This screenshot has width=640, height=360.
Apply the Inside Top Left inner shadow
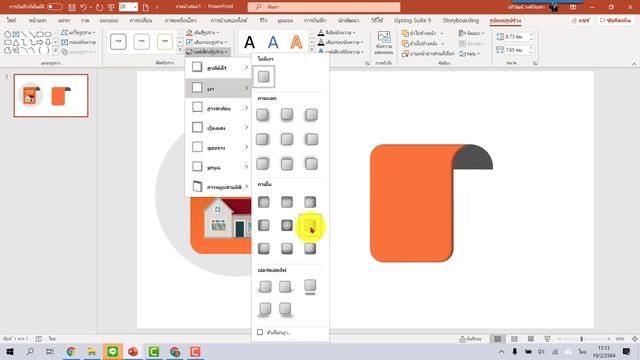pos(264,202)
